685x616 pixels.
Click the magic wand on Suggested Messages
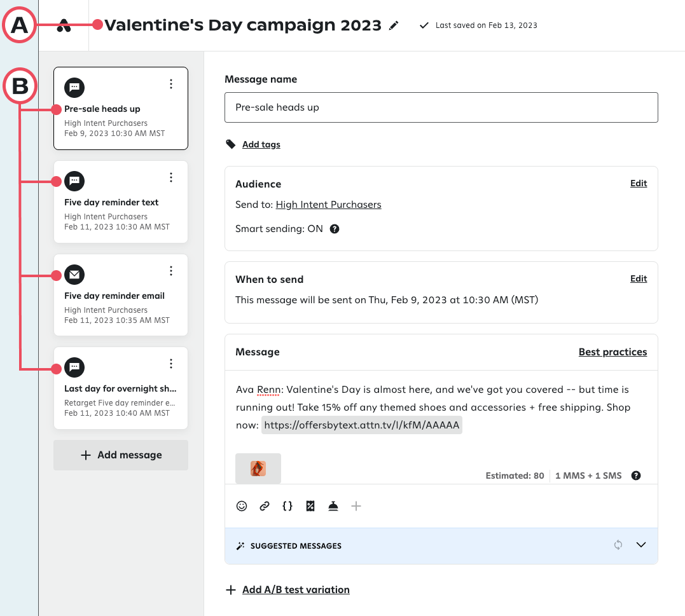pos(240,545)
